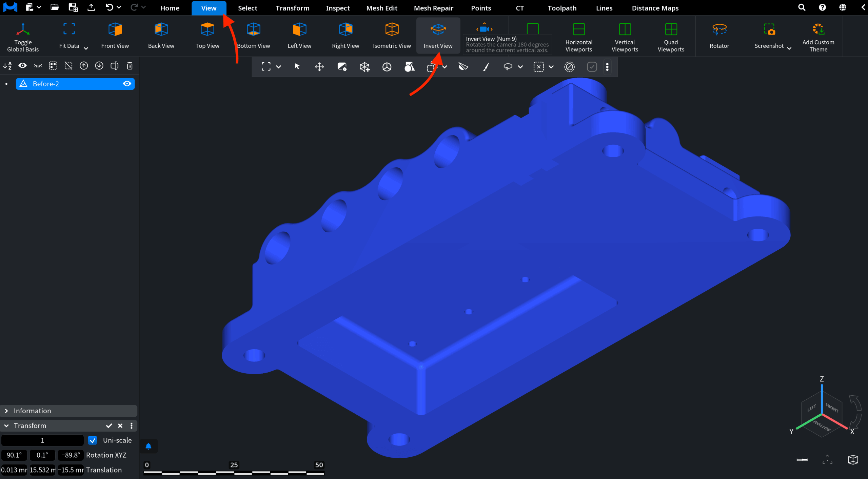868x479 pixels.
Task: Click the save file icon
Action: tap(73, 7)
